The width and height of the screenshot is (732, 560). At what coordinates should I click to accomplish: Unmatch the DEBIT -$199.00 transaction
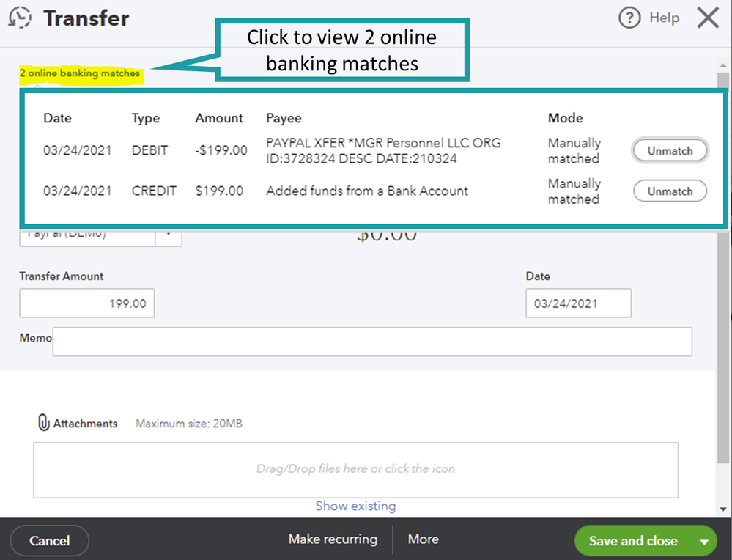(x=670, y=151)
